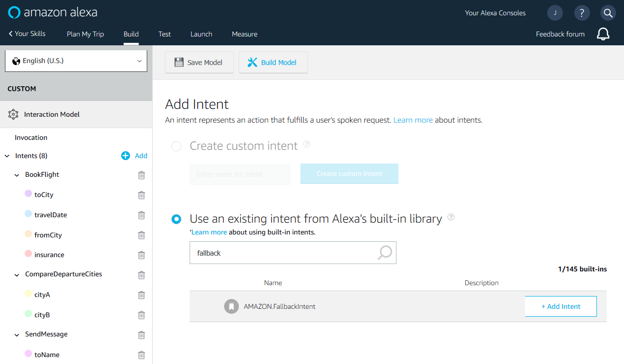Viewport: 624px width, 364px height.
Task: Select the built-in library intent radio button
Action: (x=176, y=219)
